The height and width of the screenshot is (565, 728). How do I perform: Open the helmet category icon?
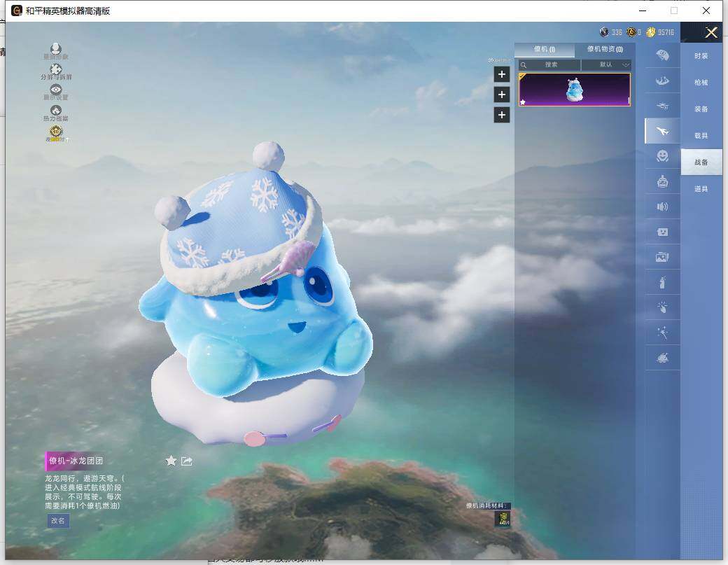point(662,55)
